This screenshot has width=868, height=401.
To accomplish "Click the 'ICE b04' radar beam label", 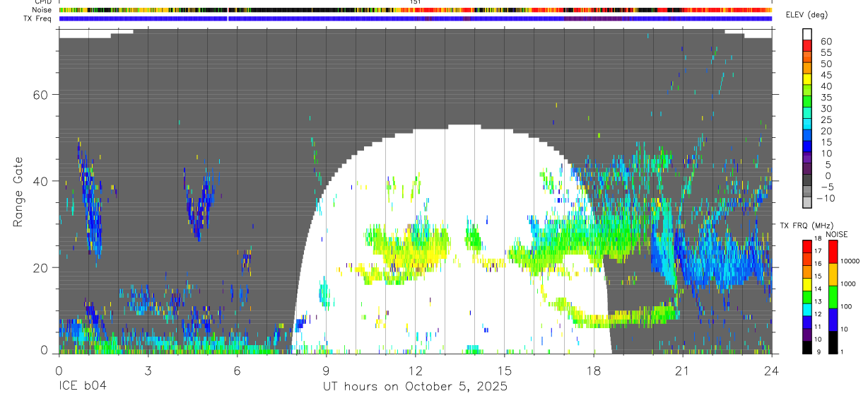I will 81,387.
